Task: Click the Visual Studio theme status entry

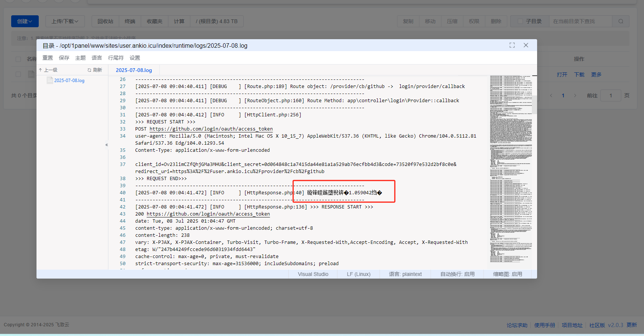Action: (313, 274)
